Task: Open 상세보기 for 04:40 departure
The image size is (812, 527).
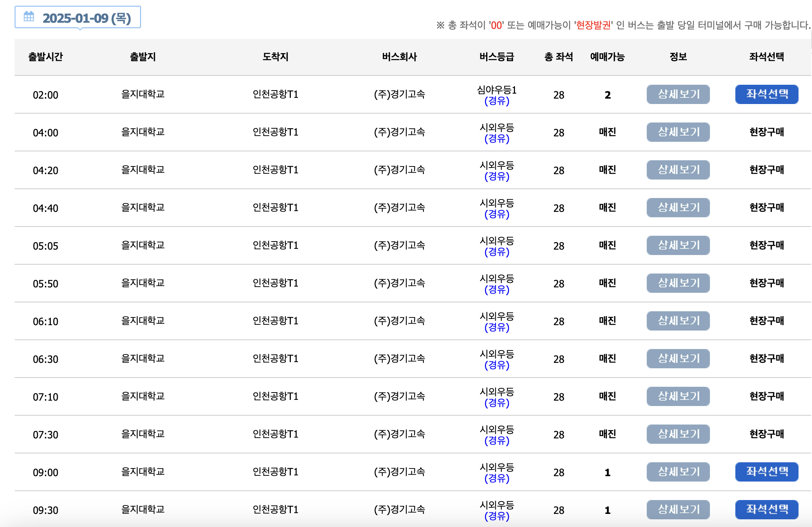Action: [x=678, y=207]
